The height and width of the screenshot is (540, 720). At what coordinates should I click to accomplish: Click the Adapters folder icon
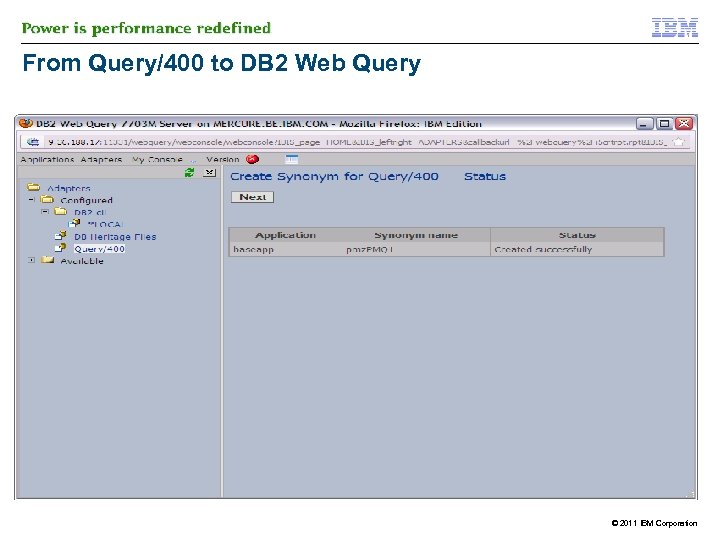[x=34, y=187]
